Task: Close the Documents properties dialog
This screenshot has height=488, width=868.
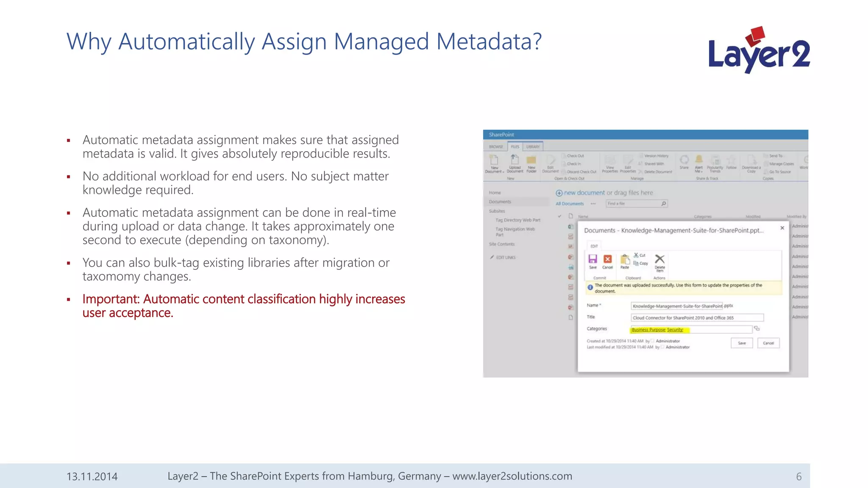Action: tap(782, 228)
